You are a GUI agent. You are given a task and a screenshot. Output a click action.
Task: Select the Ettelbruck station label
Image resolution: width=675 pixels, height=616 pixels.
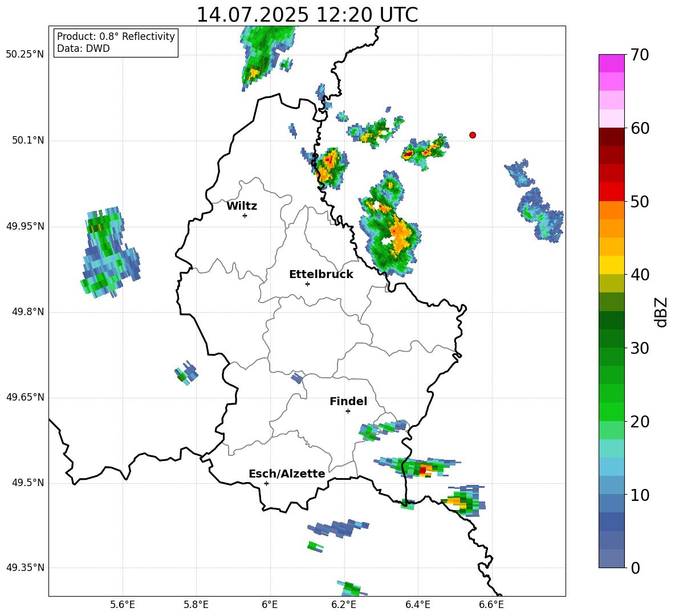pos(321,275)
